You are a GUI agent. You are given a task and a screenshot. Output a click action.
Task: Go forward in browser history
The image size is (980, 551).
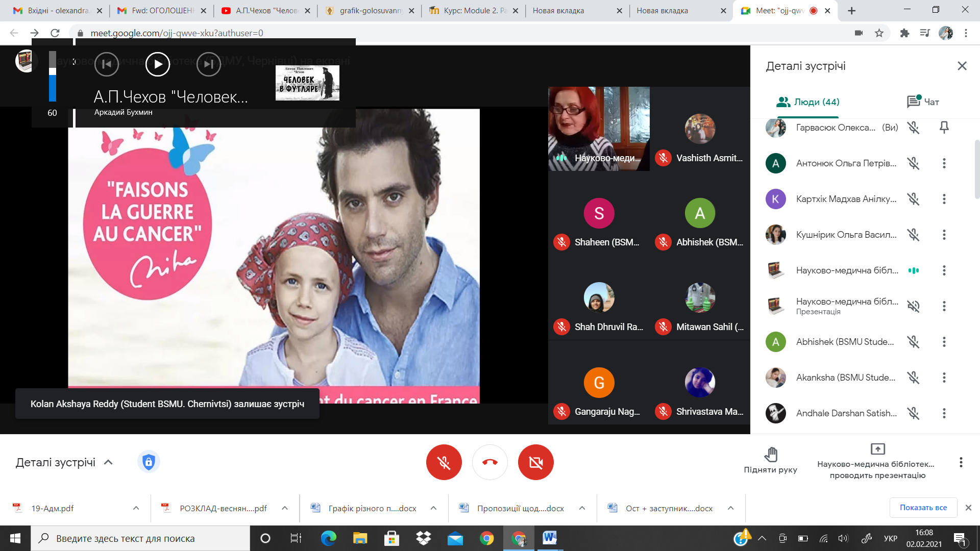click(x=34, y=33)
